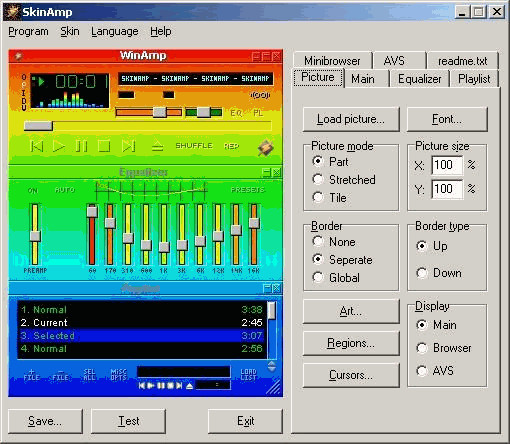
Task: Select playlist entry '2. Current'
Action: [142, 322]
